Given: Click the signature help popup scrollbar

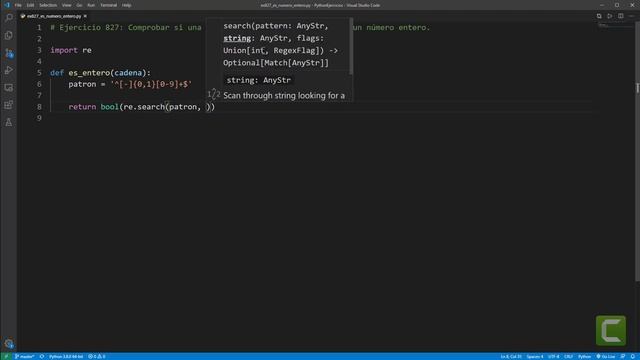Looking at the screenshot, I should click(x=351, y=46).
